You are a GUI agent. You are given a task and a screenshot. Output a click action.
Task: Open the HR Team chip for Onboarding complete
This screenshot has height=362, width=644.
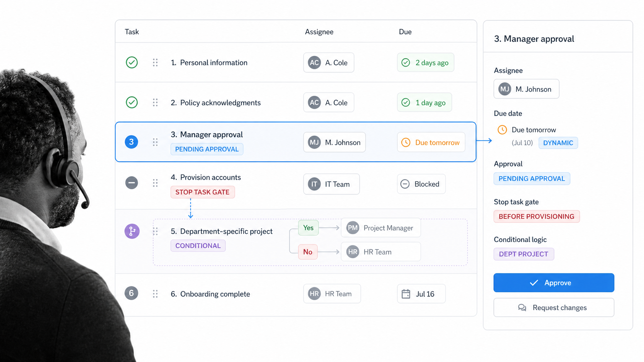click(x=332, y=294)
